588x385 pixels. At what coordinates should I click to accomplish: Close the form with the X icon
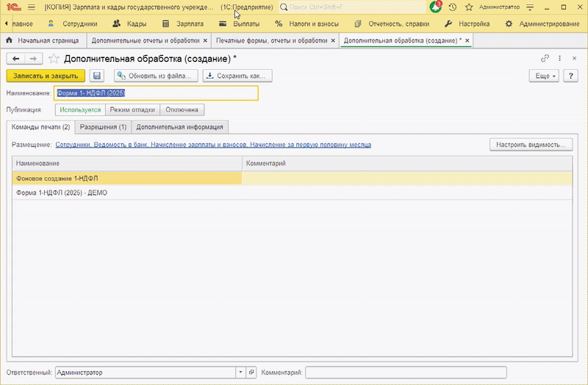click(x=574, y=58)
